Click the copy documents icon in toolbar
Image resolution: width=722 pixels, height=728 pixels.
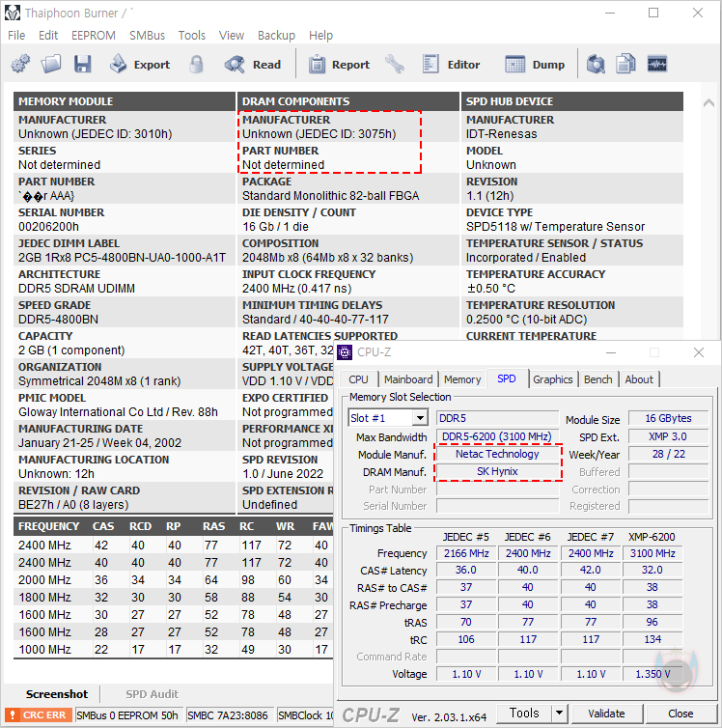pos(625,64)
